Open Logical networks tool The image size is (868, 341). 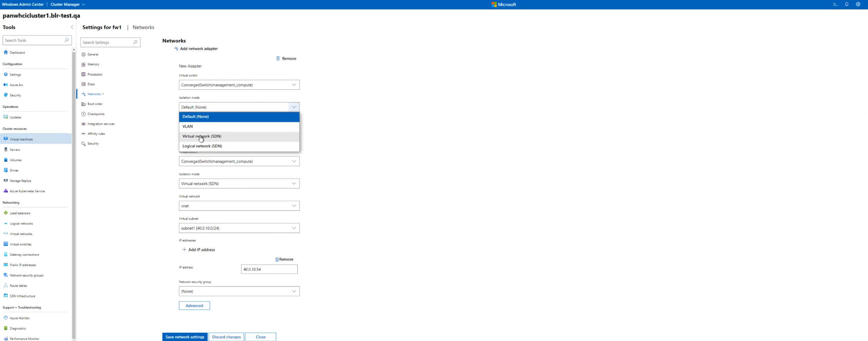21,224
